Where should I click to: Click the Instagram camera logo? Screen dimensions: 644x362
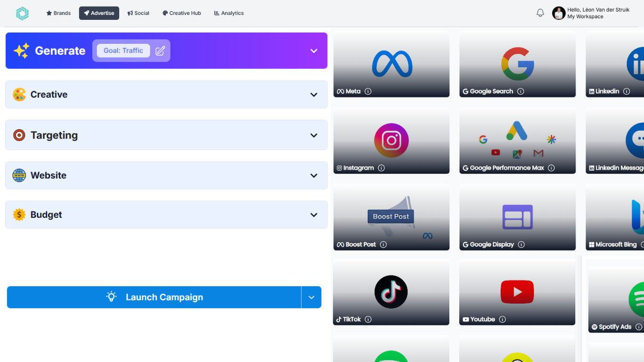pos(391,140)
